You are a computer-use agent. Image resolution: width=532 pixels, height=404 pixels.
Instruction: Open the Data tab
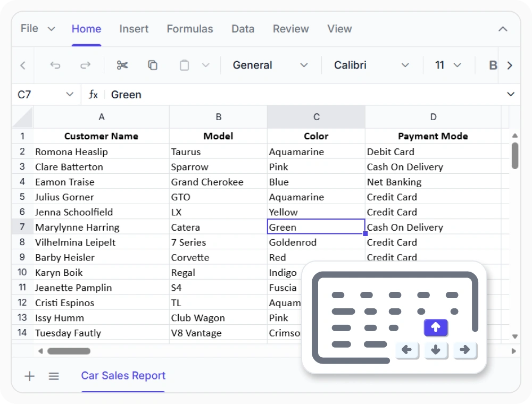tap(243, 29)
